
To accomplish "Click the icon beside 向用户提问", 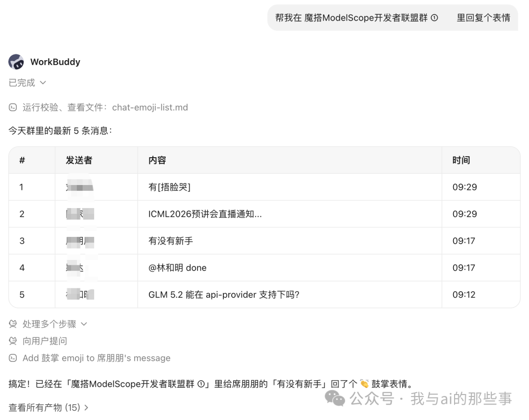I will pyautogui.click(x=13, y=341).
